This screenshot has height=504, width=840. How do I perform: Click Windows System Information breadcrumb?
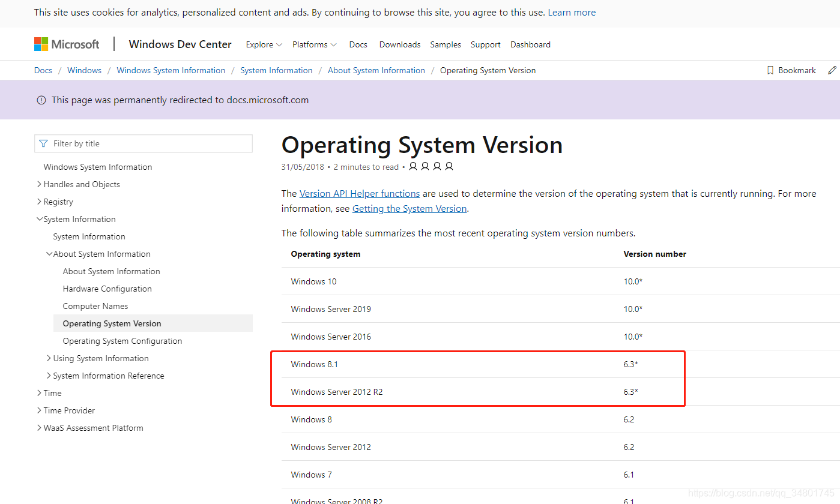click(x=171, y=70)
